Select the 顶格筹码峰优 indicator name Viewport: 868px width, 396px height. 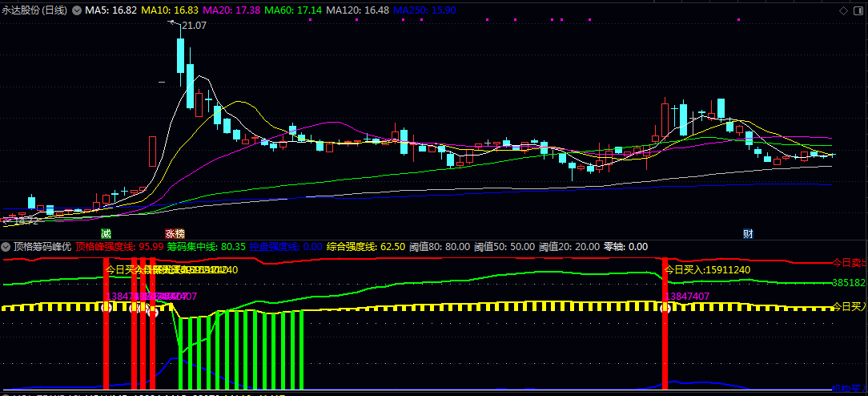pos(42,246)
